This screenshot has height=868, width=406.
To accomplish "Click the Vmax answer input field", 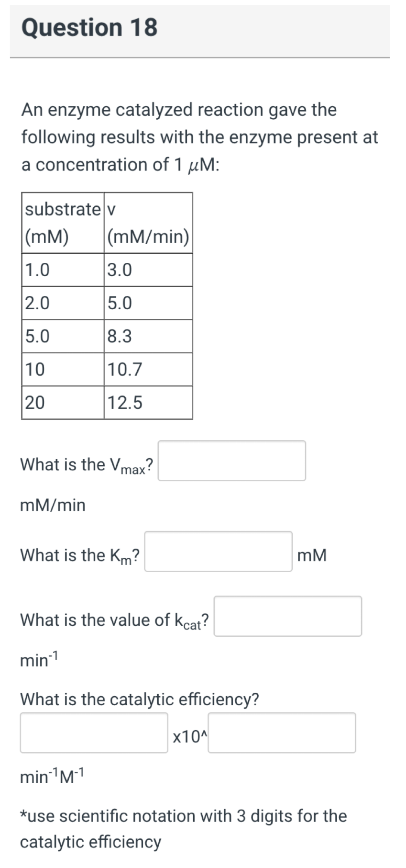I will click(x=232, y=461).
